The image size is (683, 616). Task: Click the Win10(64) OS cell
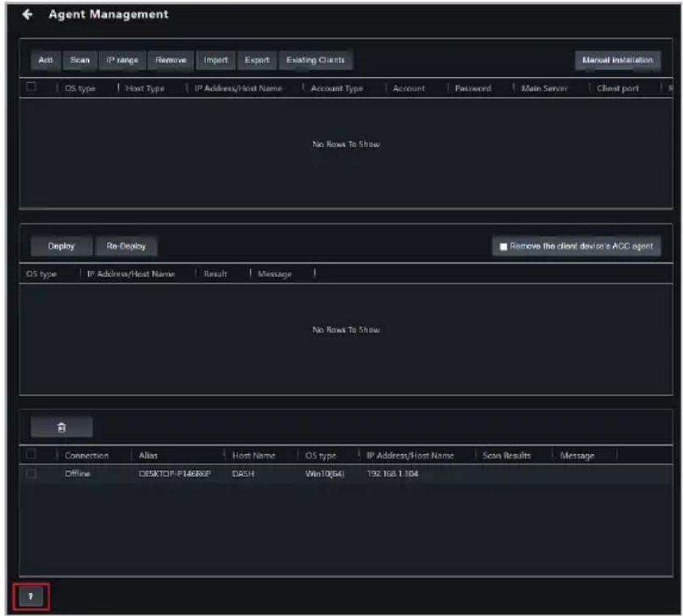point(324,474)
